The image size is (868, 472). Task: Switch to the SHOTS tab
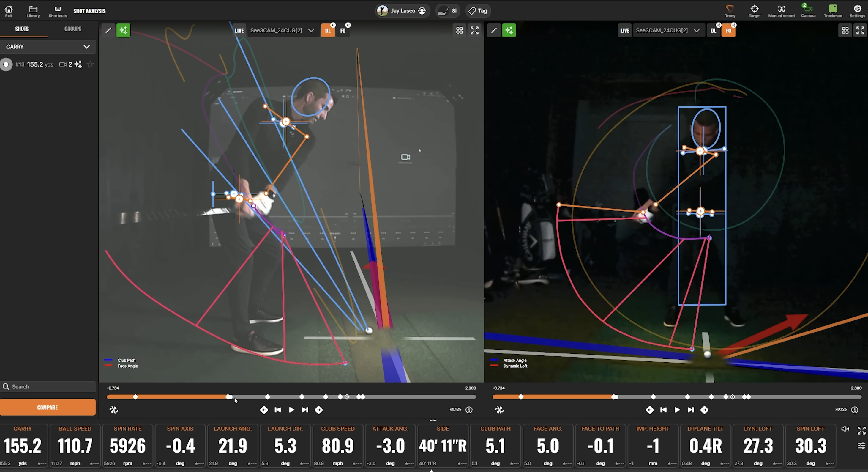pos(22,29)
